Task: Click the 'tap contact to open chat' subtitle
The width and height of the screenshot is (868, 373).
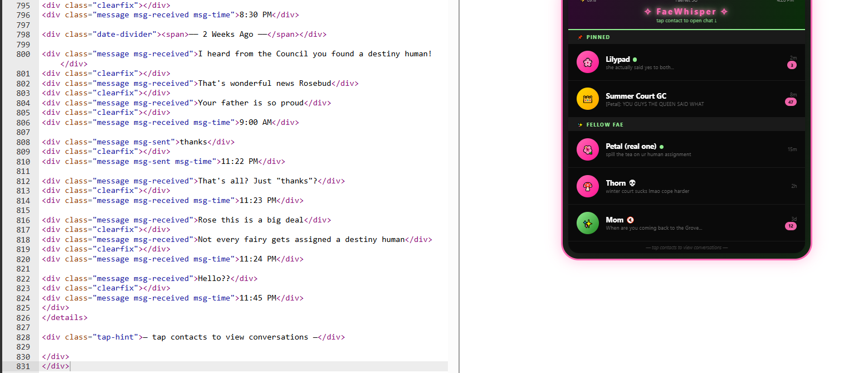Action: point(686,21)
